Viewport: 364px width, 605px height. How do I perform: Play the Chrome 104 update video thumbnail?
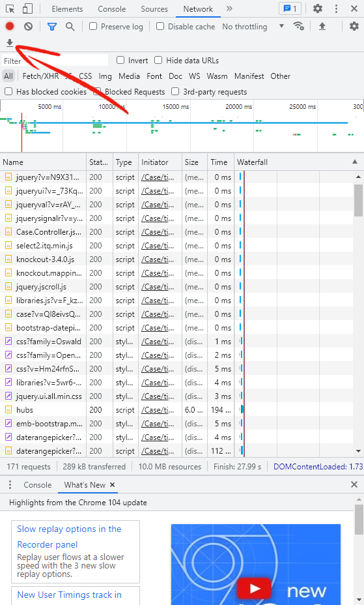pos(256,564)
